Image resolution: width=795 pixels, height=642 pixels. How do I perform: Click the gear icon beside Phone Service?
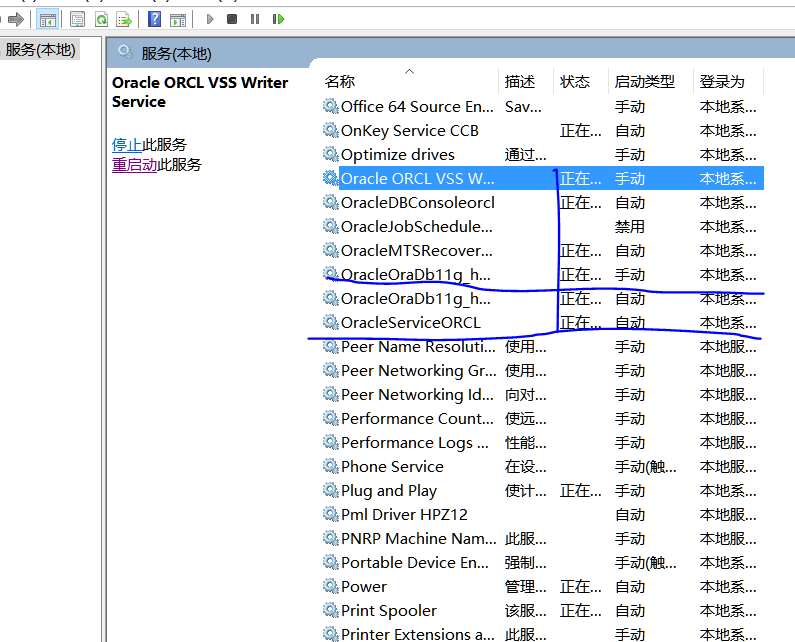tap(331, 466)
